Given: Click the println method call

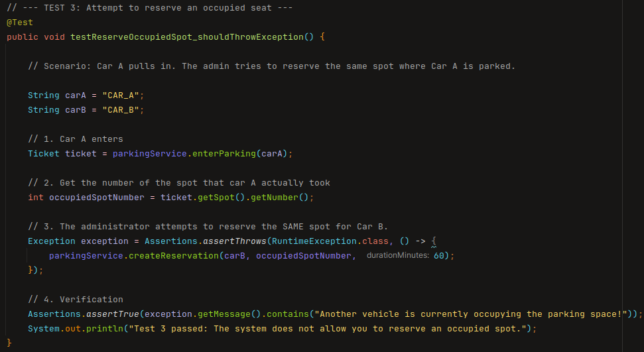Looking at the screenshot, I should [x=105, y=329].
